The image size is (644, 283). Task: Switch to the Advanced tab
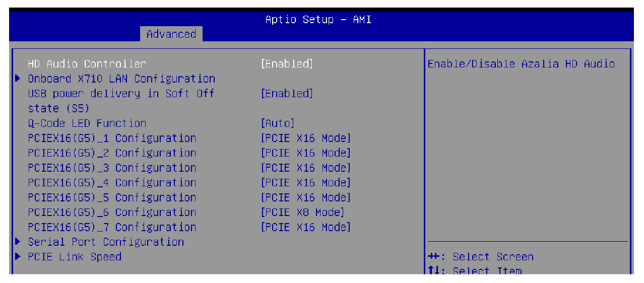pos(171,34)
